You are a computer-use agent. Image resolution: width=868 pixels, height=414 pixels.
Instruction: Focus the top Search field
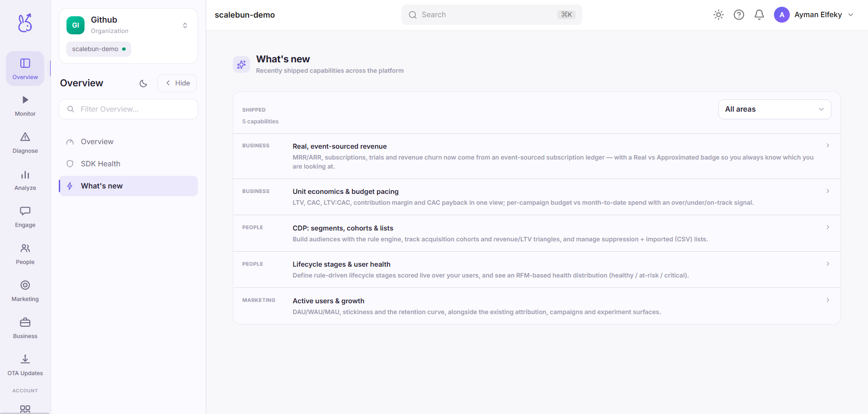(x=491, y=15)
